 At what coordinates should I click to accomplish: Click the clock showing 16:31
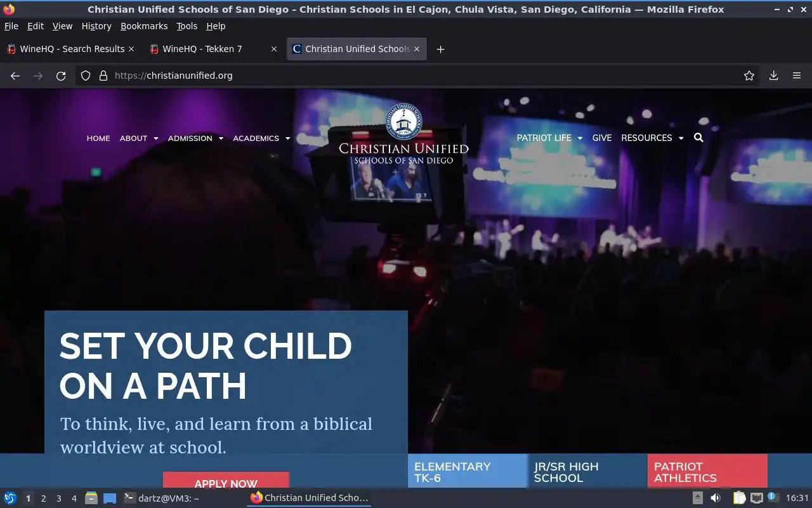pos(797,498)
